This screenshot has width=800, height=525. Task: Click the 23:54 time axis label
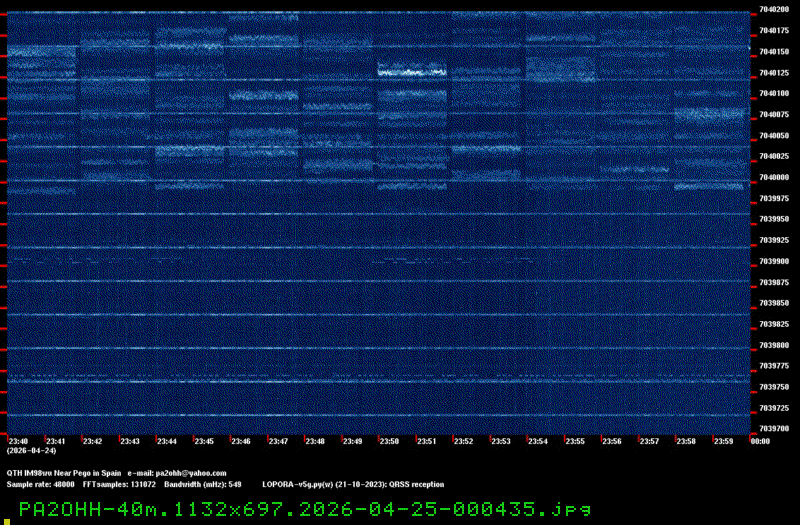tap(538, 441)
